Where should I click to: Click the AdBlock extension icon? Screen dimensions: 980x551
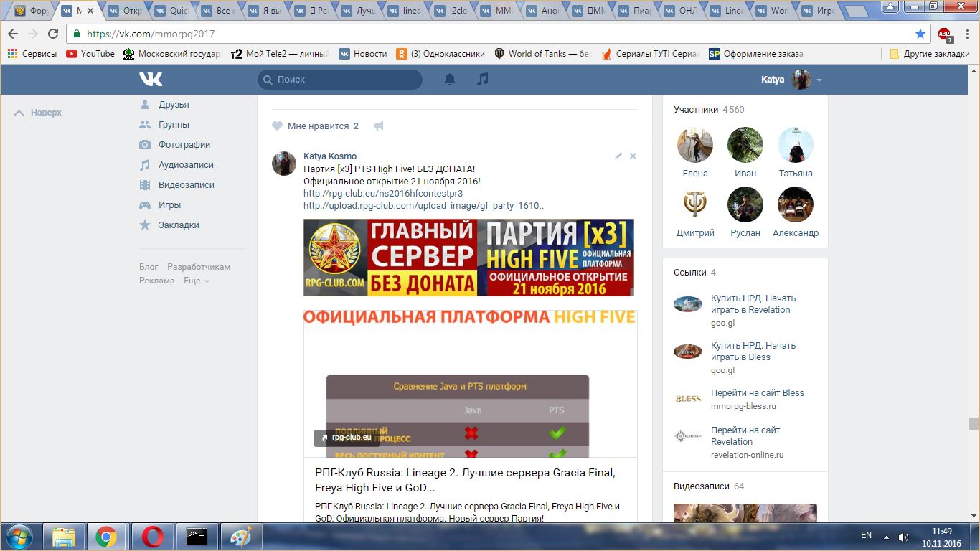point(945,34)
